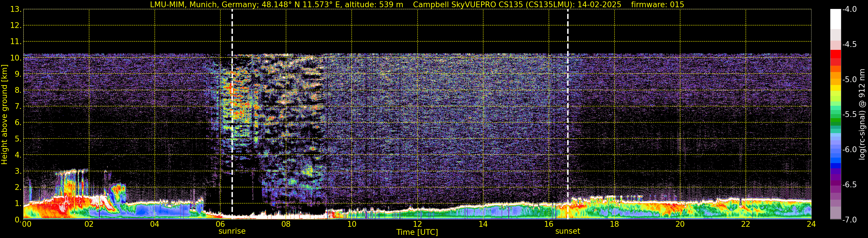
Task: Click the '06' time tick label
Action: (220, 224)
